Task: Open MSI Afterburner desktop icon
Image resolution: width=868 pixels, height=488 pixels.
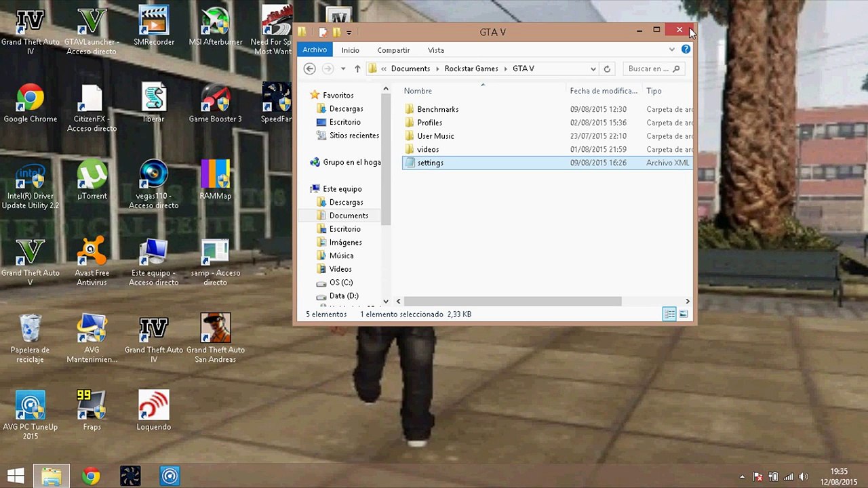Action: tap(215, 27)
